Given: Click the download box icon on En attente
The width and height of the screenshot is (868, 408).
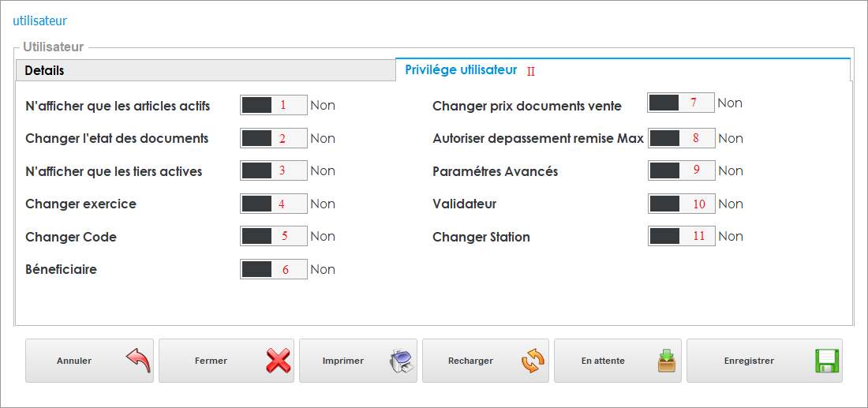Looking at the screenshot, I should [667, 361].
